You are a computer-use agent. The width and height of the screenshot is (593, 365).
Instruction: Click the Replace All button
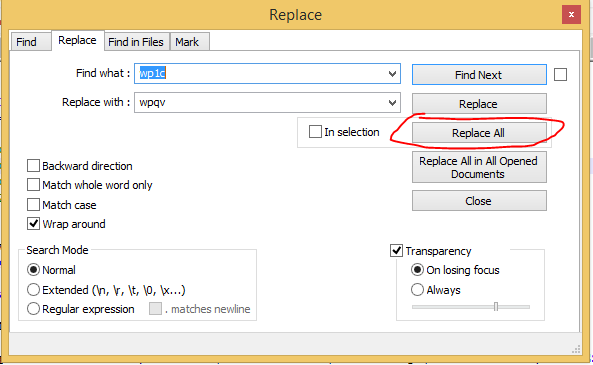click(479, 133)
